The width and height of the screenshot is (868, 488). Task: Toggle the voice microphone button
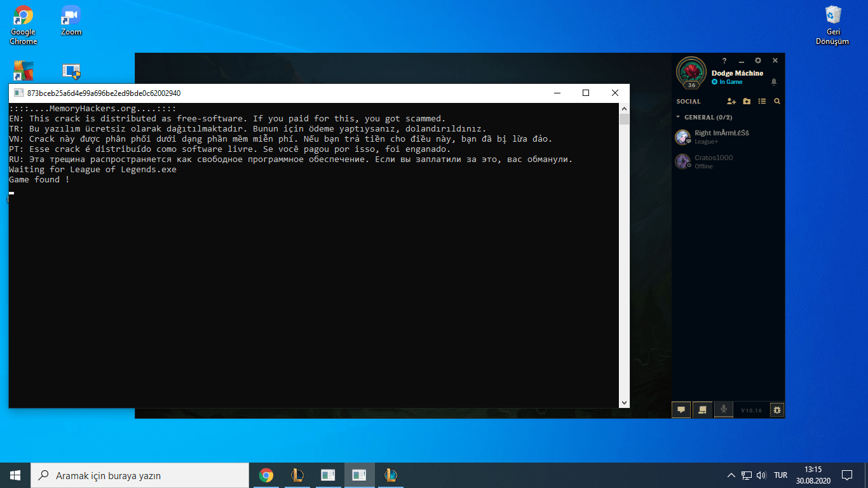723,410
